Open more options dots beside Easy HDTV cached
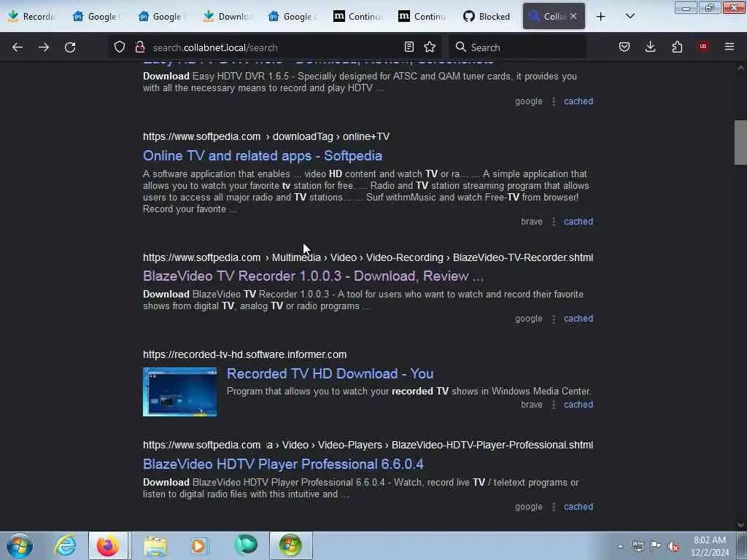This screenshot has height=560, width=747. (x=554, y=101)
